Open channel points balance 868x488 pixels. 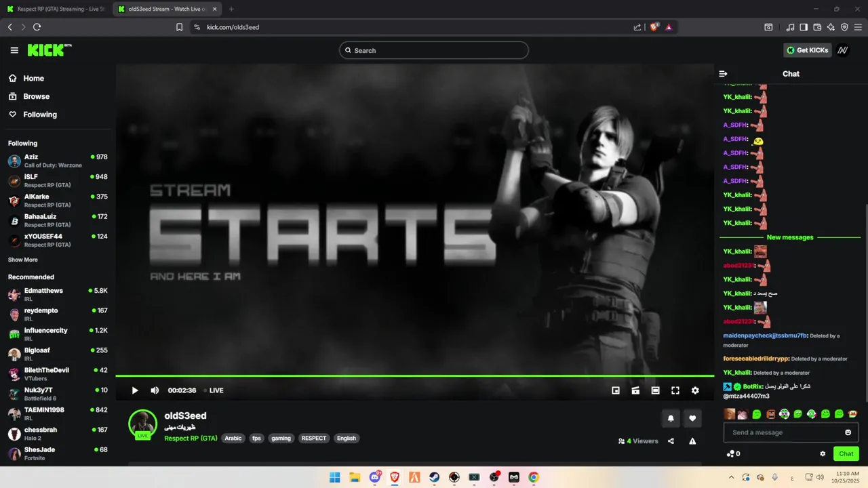coord(733,454)
